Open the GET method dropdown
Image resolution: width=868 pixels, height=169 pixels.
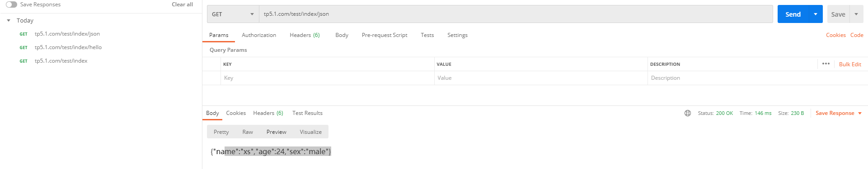click(233, 14)
